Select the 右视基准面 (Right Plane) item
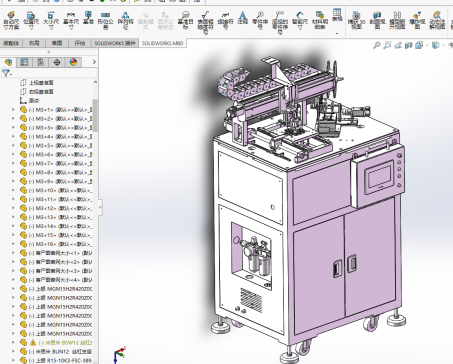This screenshot has height=364, width=453. pyautogui.click(x=37, y=91)
